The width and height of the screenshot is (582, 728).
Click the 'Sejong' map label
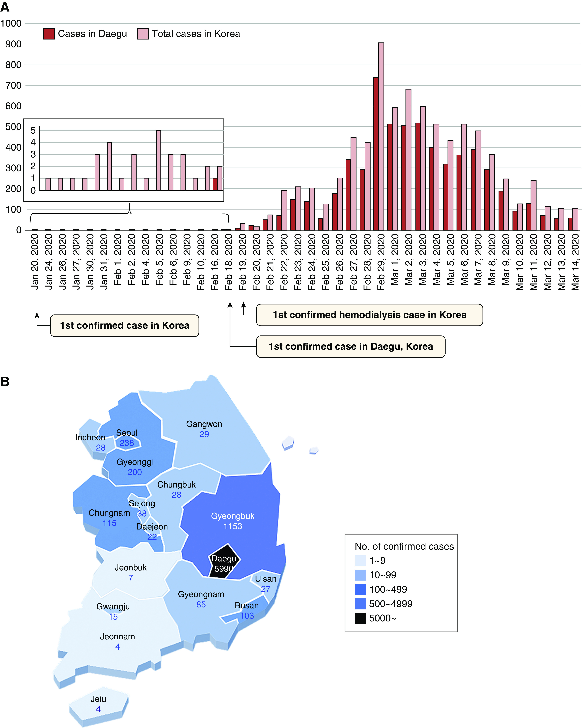click(142, 503)
